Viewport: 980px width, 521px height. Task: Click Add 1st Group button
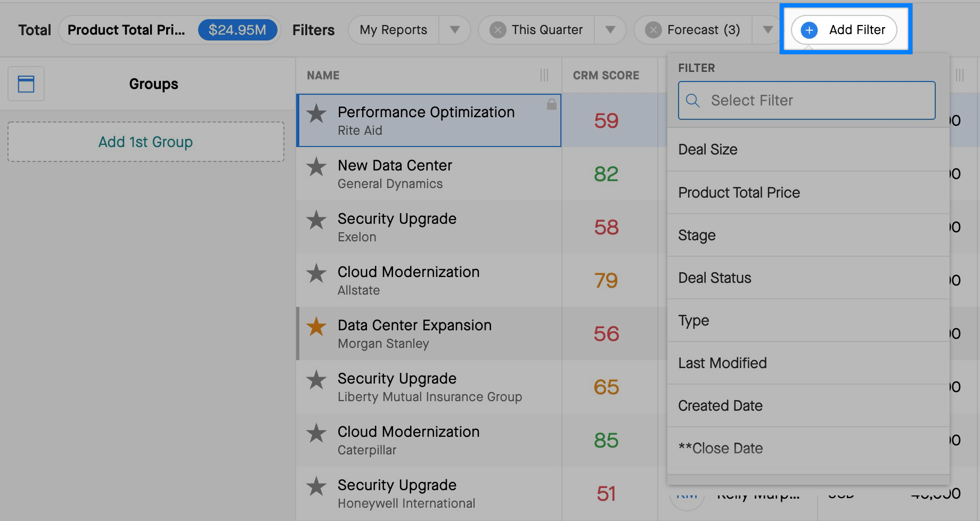click(x=146, y=142)
